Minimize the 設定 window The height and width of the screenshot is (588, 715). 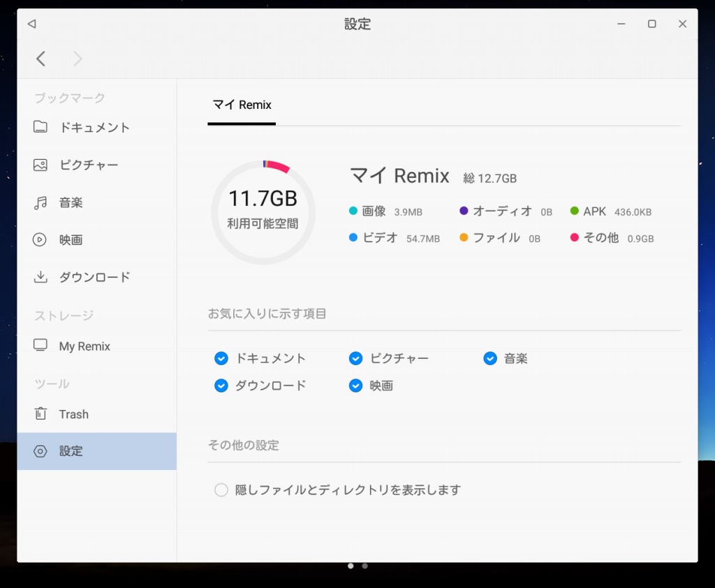(621, 24)
